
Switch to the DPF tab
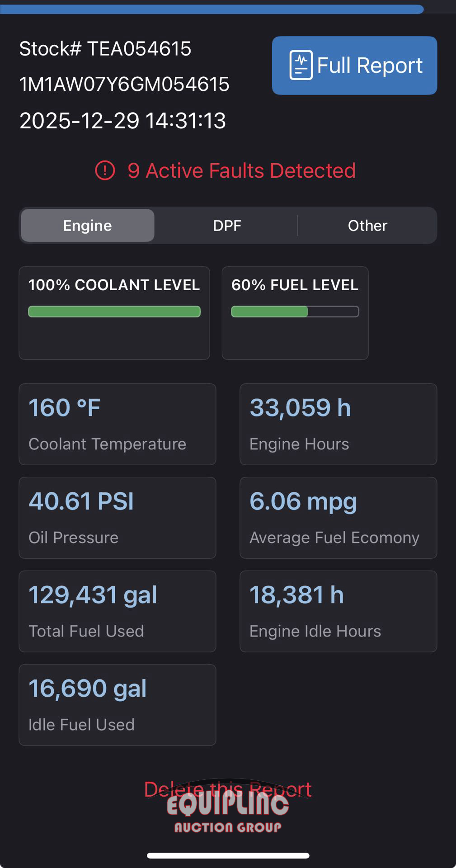coord(227,226)
